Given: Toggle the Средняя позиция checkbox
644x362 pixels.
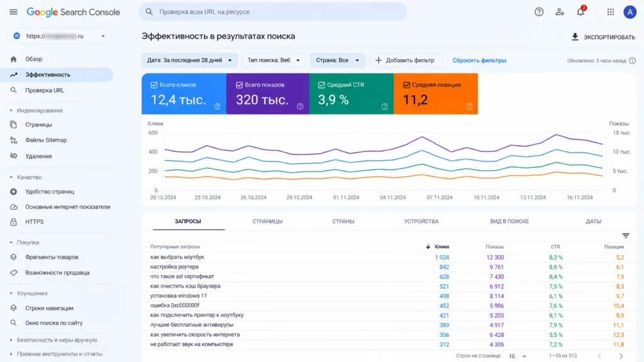Looking at the screenshot, I should (406, 85).
